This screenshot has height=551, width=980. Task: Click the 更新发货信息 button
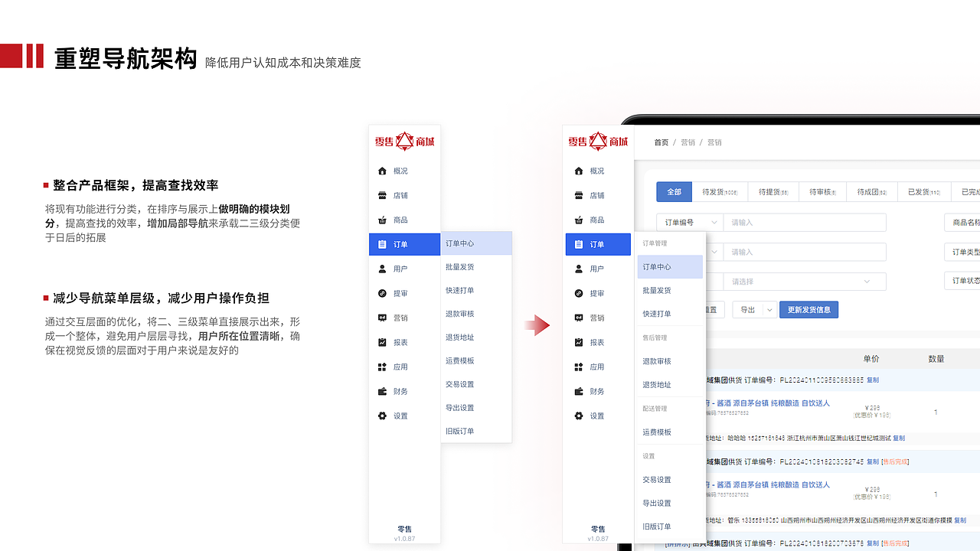pos(808,310)
